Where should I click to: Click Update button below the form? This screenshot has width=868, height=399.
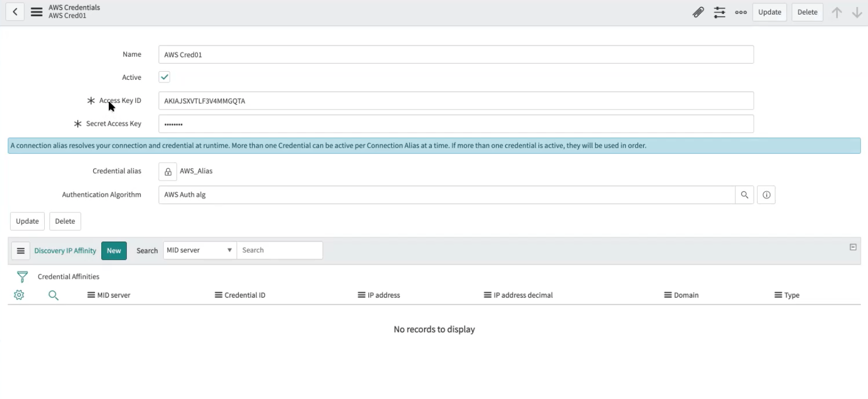click(x=27, y=221)
